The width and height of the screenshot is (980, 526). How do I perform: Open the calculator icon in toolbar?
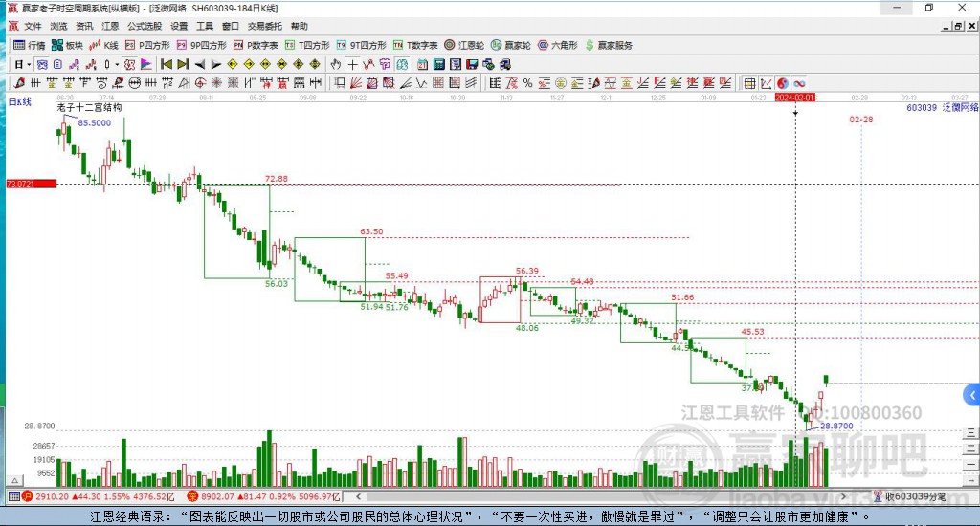click(x=439, y=64)
